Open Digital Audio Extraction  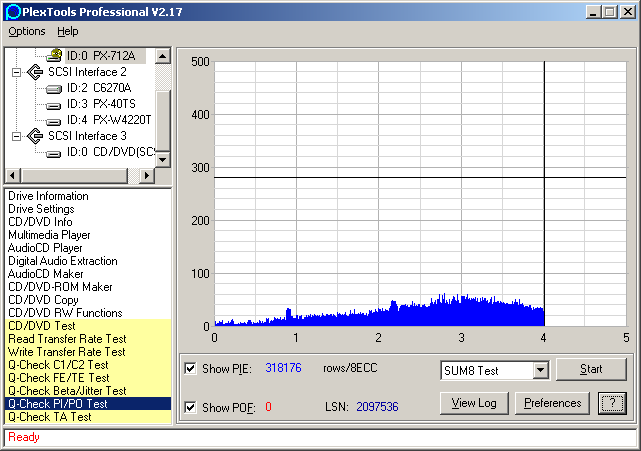[x=63, y=261]
